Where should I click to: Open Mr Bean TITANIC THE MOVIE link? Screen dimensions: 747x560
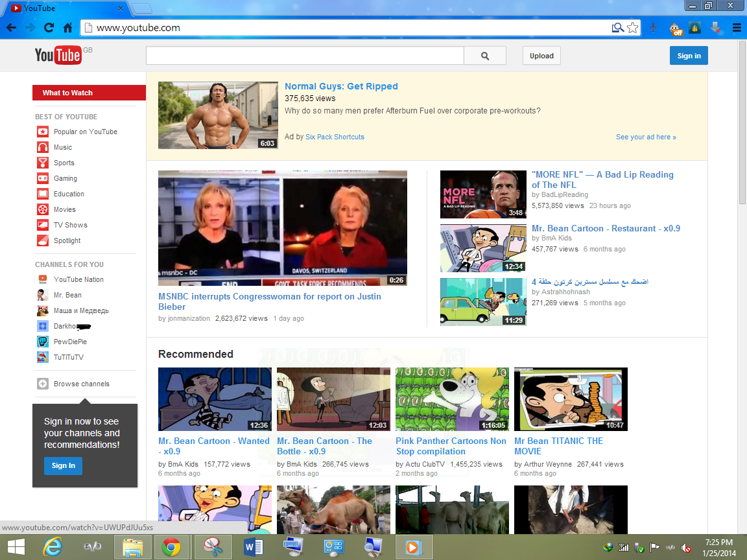pos(558,446)
